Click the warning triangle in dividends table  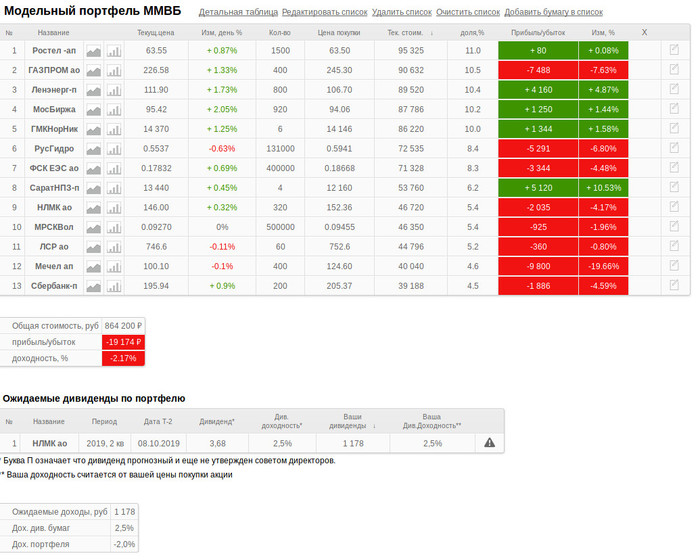pos(489,443)
